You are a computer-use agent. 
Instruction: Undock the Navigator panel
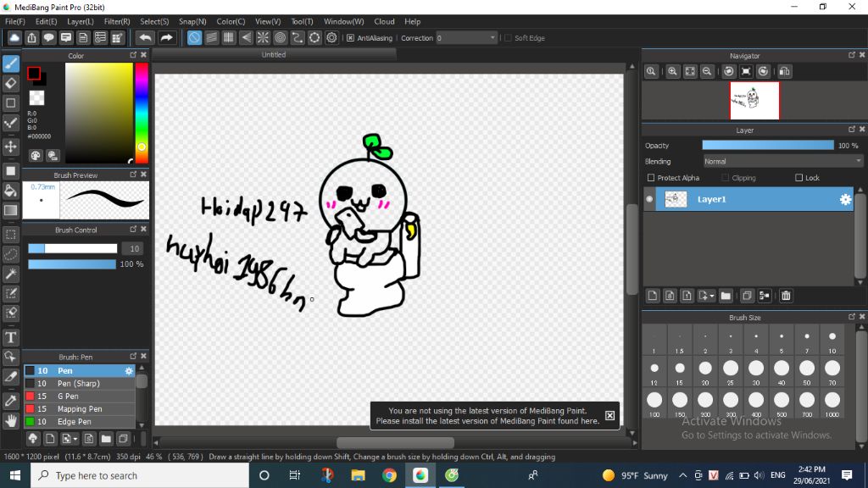851,55
